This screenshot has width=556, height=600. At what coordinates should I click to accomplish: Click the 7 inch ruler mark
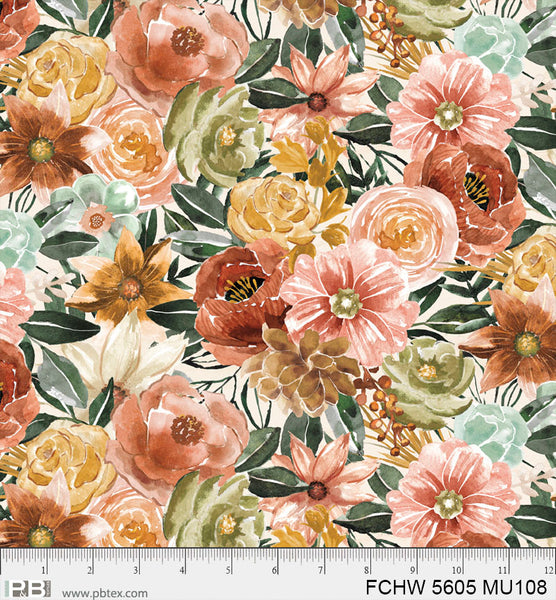pos(321,571)
